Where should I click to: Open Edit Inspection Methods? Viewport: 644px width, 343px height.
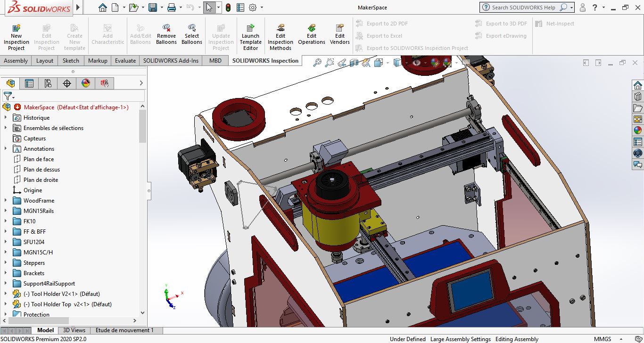(x=281, y=37)
